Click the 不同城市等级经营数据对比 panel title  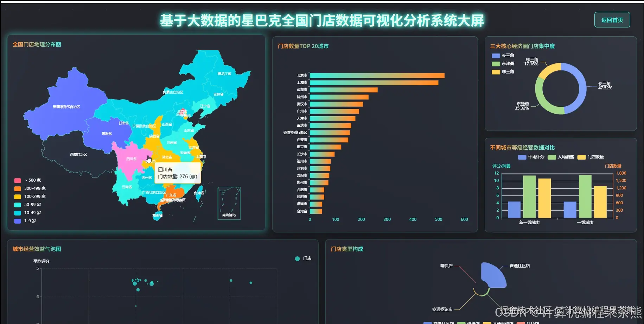pyautogui.click(x=522, y=148)
